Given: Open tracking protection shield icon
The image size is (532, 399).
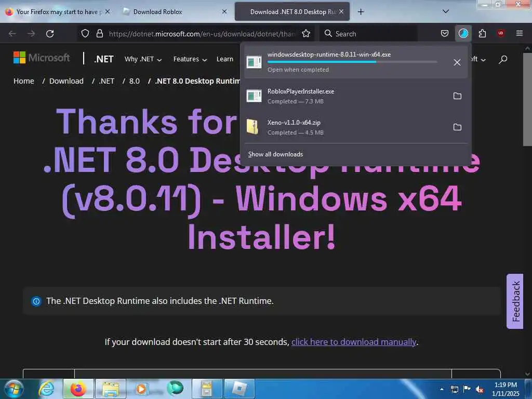Looking at the screenshot, I should click(85, 34).
